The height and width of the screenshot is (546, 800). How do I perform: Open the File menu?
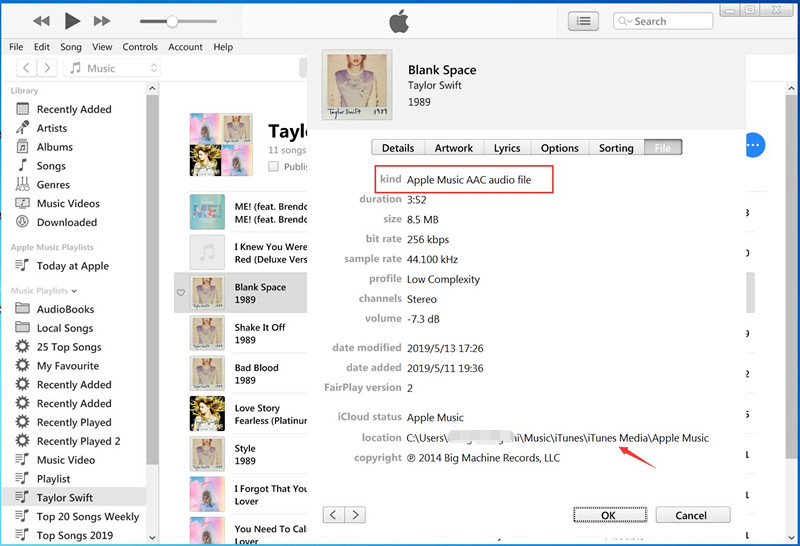point(16,47)
